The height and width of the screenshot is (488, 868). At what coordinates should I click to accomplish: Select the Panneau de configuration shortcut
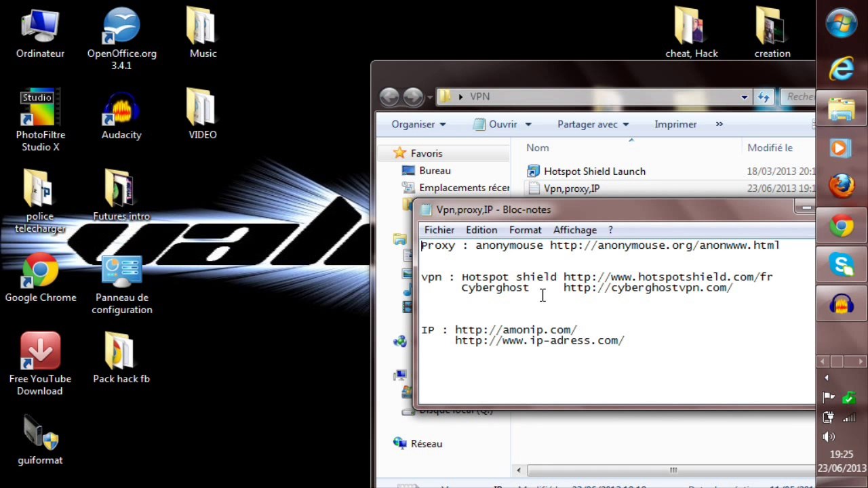[121, 283]
